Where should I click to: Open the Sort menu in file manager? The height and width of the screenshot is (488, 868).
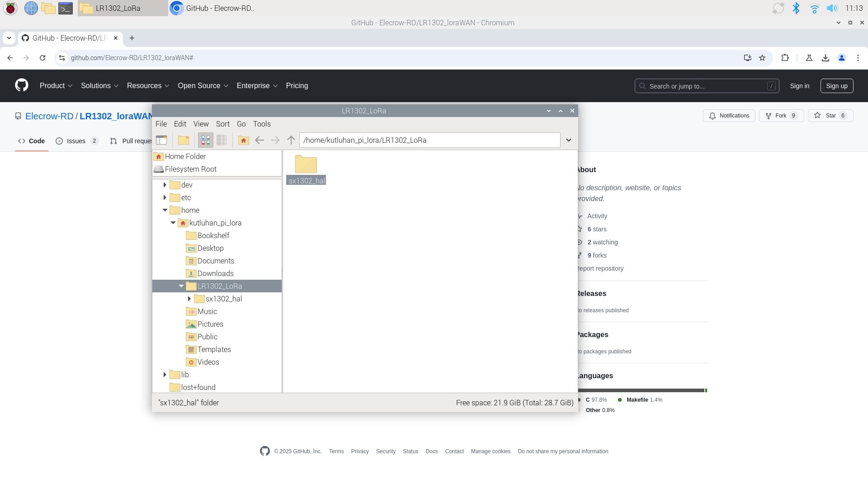[x=223, y=124]
